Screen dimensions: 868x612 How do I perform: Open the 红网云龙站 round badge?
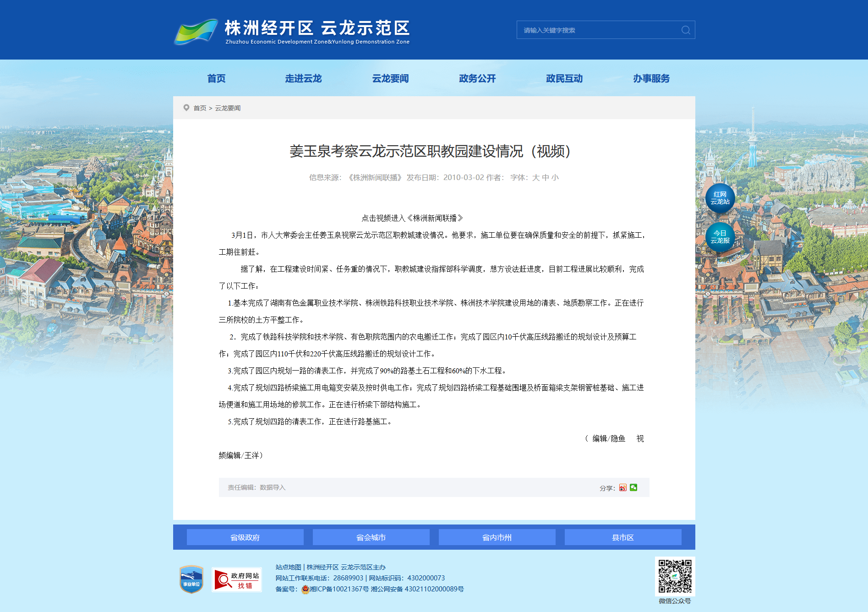[720, 198]
